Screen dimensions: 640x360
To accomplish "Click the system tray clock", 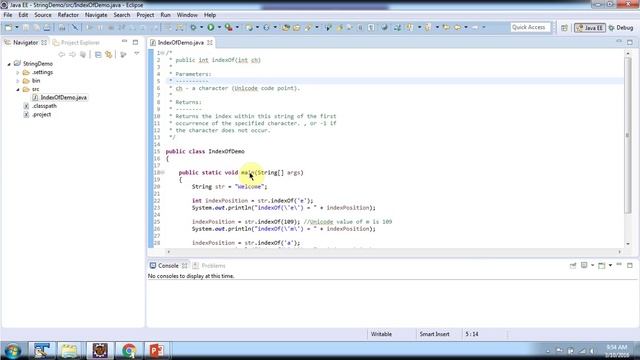I will (x=617, y=351).
